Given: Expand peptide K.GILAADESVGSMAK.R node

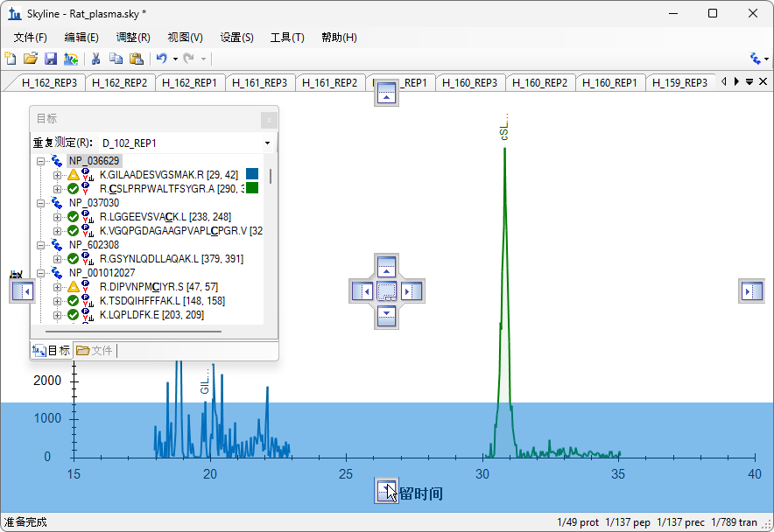Looking at the screenshot, I should click(57, 175).
